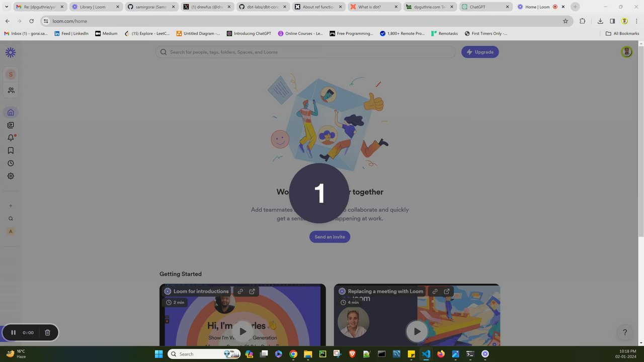The width and height of the screenshot is (644, 362).
Task: Open the bookmark (Watch Later) sidebar icon
Action: pyautogui.click(x=11, y=150)
